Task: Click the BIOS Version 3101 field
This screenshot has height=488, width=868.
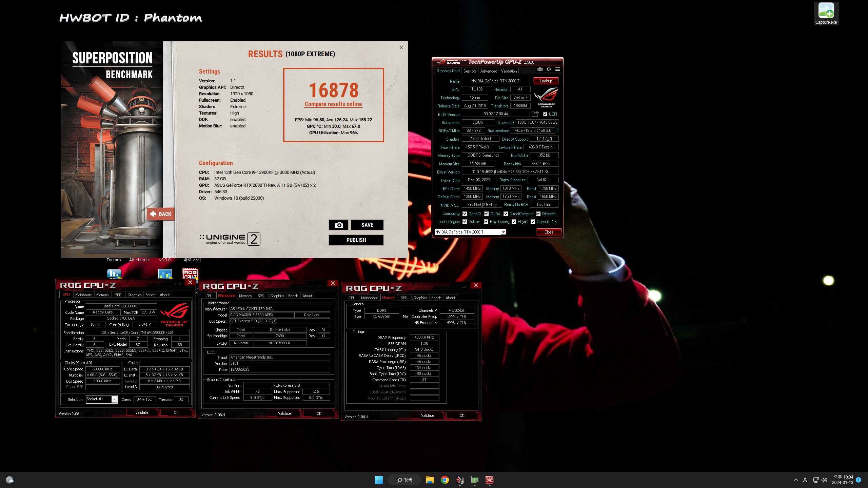Action: [x=280, y=363]
